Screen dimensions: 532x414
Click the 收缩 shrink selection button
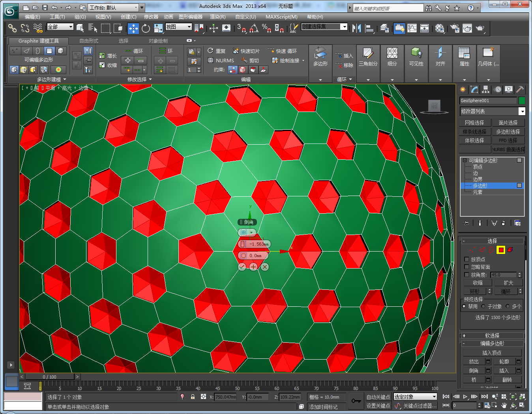tap(478, 283)
